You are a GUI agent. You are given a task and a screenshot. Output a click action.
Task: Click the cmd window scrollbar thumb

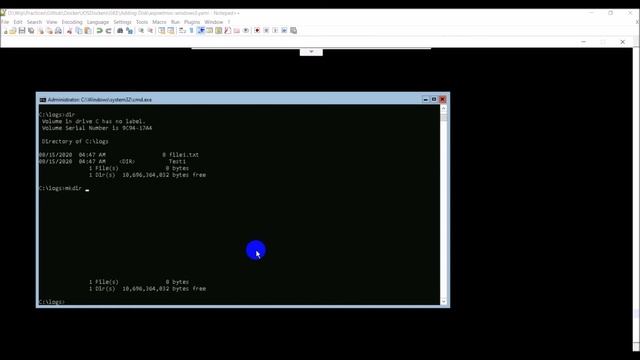click(x=444, y=118)
